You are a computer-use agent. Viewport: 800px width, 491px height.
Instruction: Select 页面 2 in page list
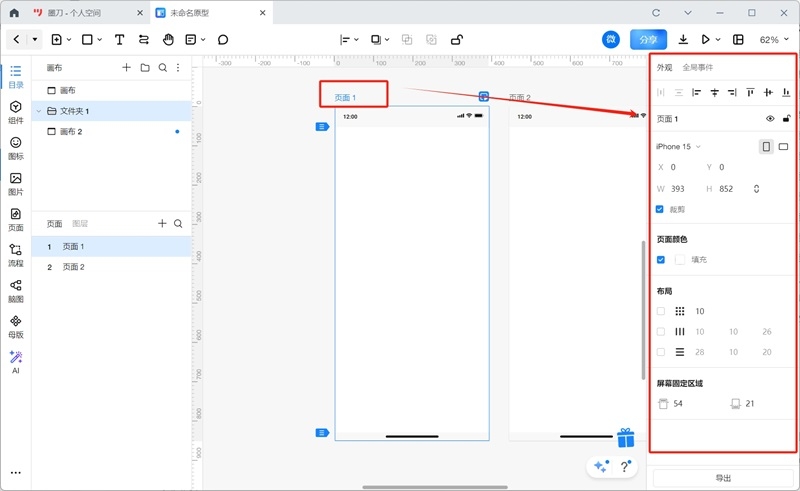pyautogui.click(x=111, y=267)
